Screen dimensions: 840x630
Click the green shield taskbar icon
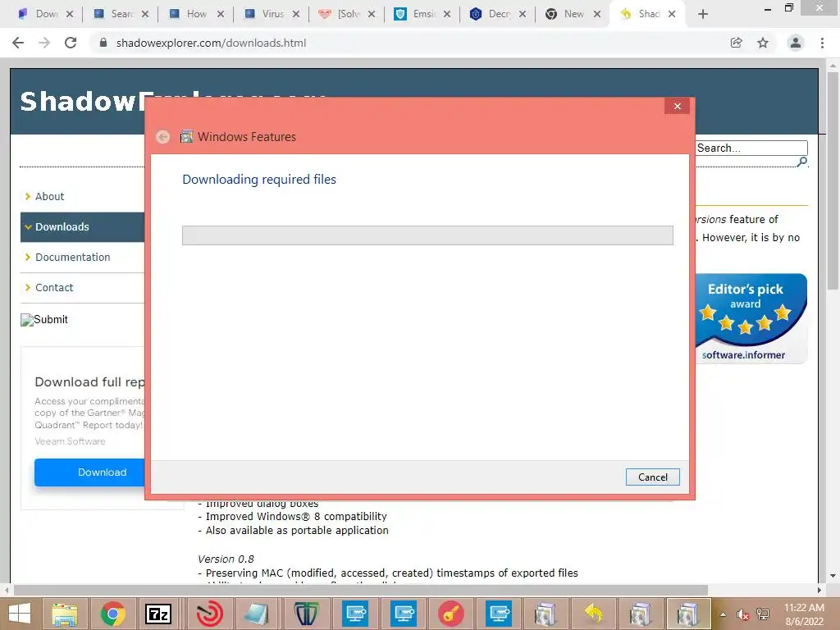pyautogui.click(x=306, y=614)
